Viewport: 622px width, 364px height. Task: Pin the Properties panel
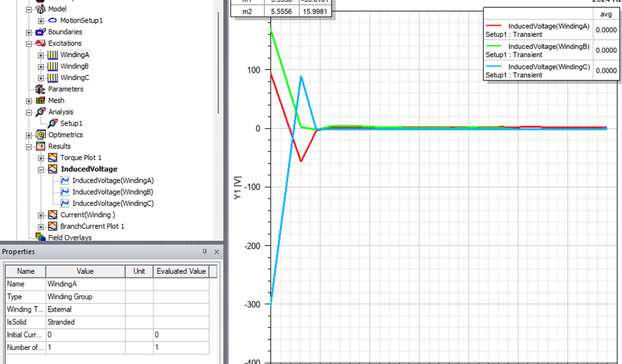point(204,252)
